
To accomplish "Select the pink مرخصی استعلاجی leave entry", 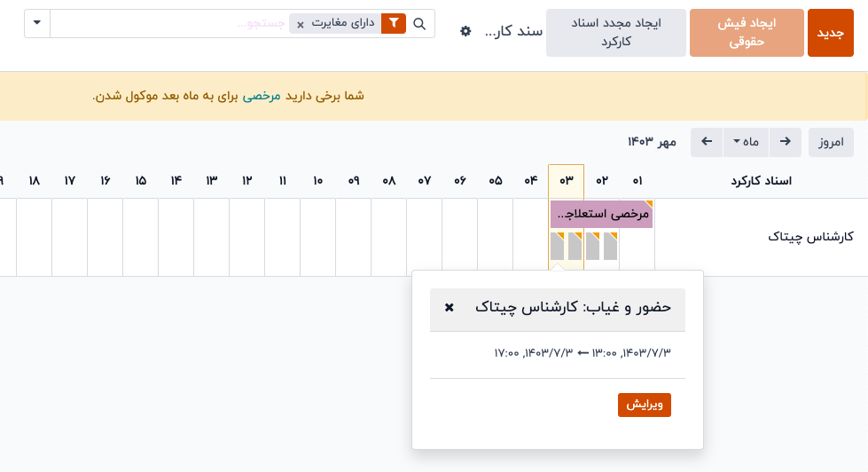I will pos(601,214).
